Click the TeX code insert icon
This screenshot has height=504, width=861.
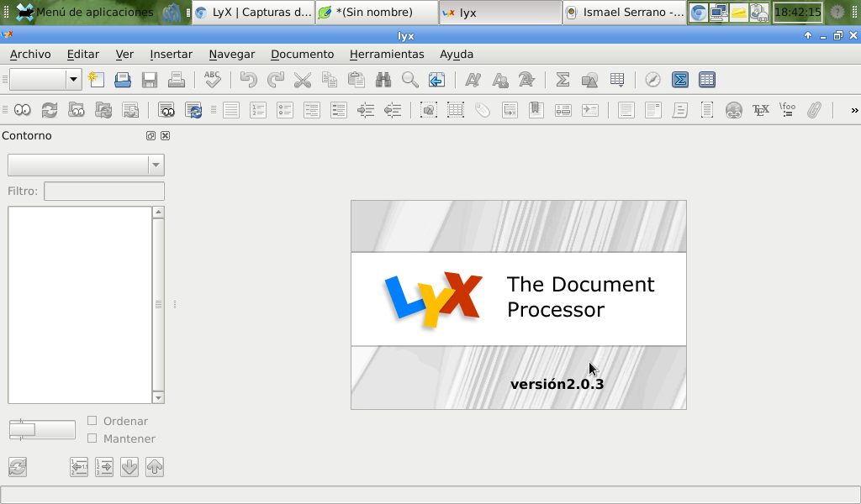[760, 110]
